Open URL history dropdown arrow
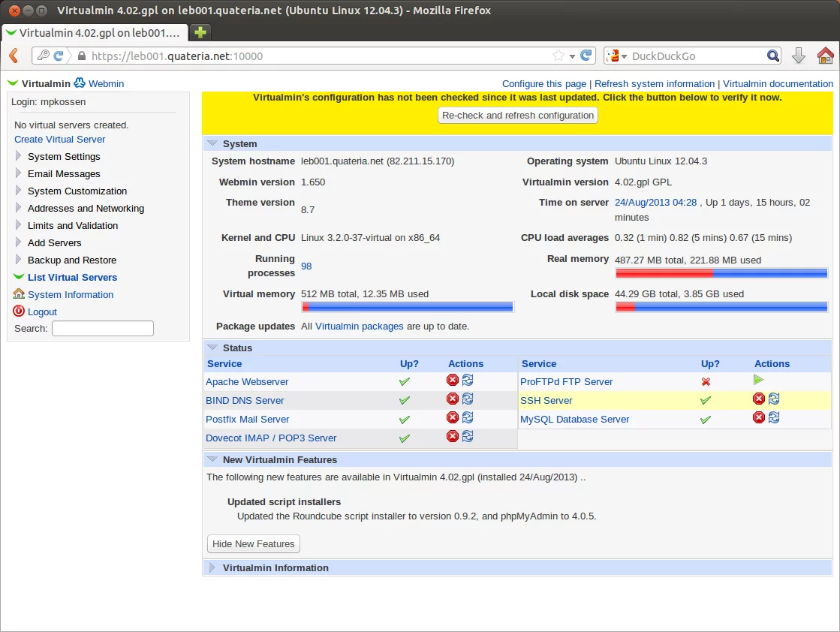The image size is (840, 632). [x=572, y=56]
